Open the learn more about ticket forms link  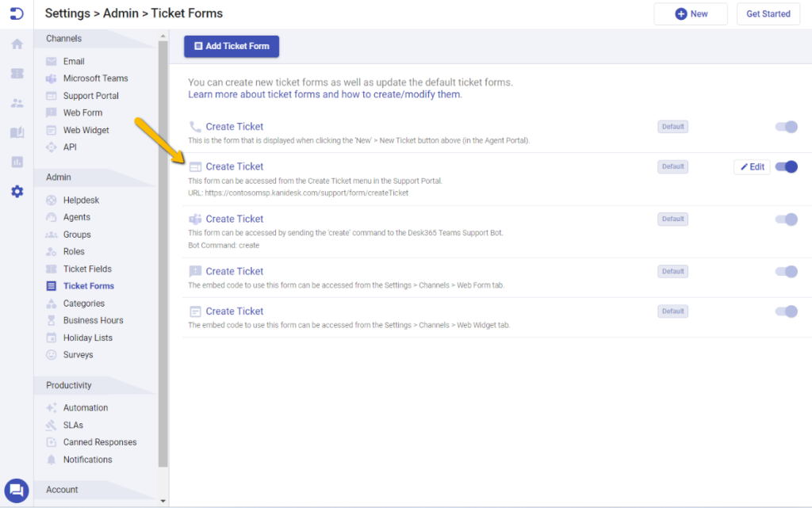point(324,94)
